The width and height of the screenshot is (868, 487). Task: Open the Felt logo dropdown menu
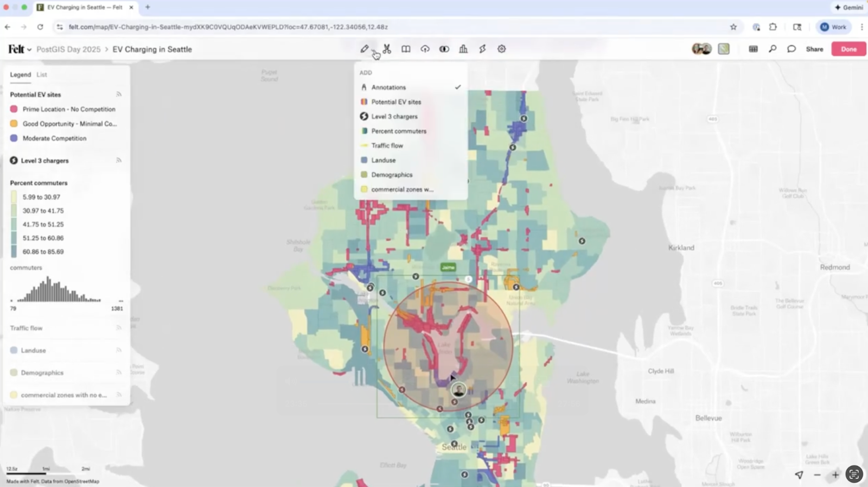coord(20,49)
